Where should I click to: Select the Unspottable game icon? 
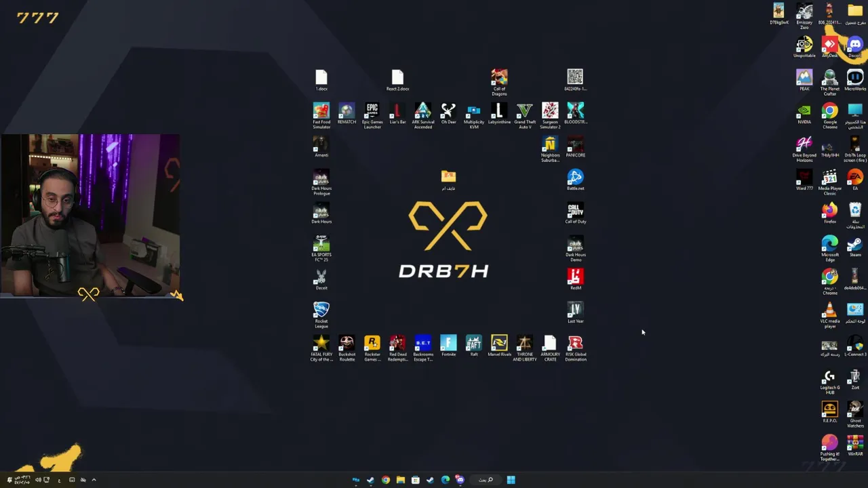[x=804, y=47]
